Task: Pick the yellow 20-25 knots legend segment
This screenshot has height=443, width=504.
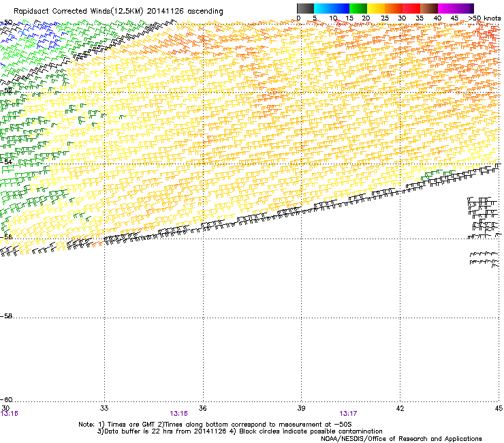Action: click(x=376, y=8)
